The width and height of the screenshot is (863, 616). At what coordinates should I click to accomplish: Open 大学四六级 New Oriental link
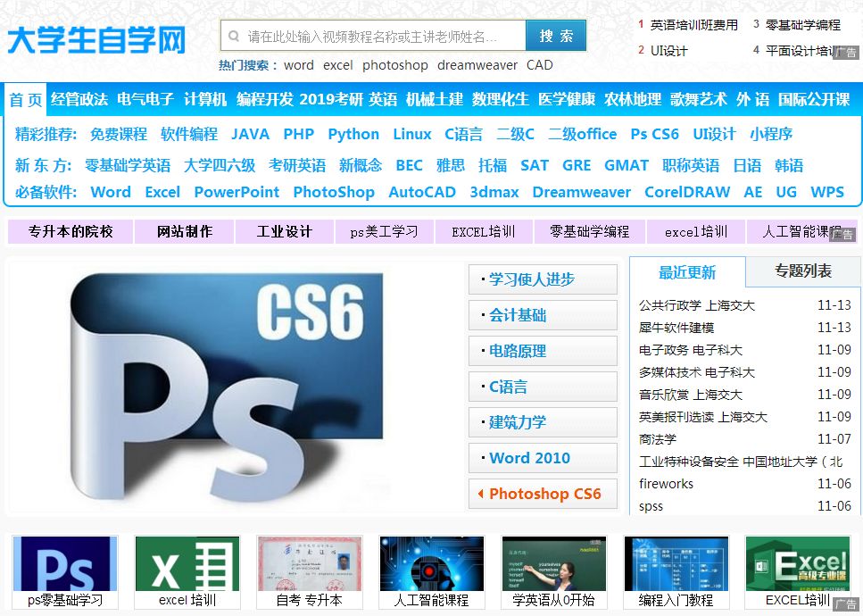[x=219, y=165]
